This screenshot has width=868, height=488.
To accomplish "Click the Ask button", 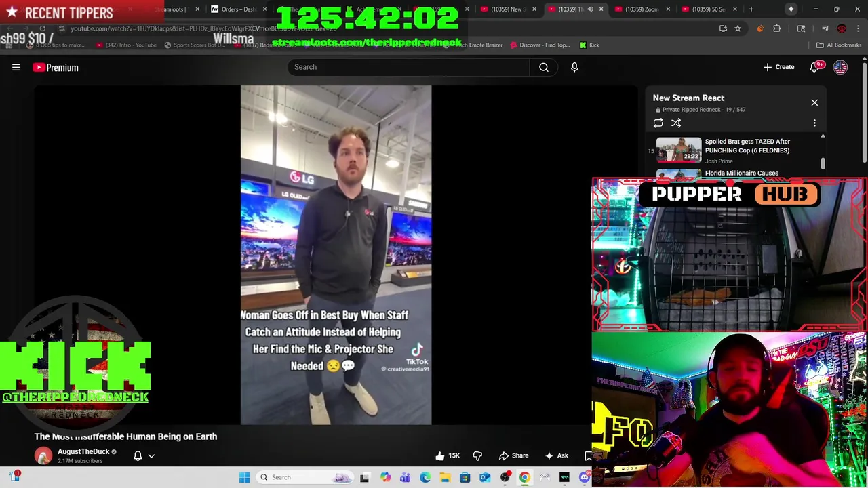I will 556,455.
